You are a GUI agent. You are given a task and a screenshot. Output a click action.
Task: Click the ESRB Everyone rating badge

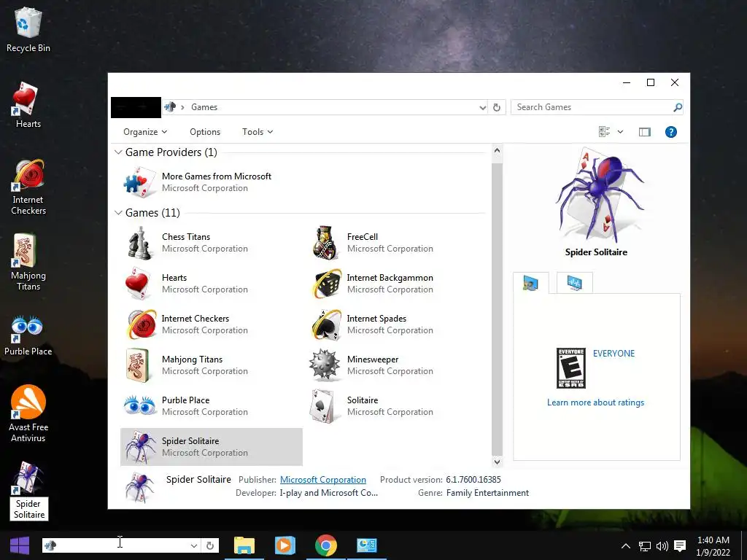pos(570,368)
